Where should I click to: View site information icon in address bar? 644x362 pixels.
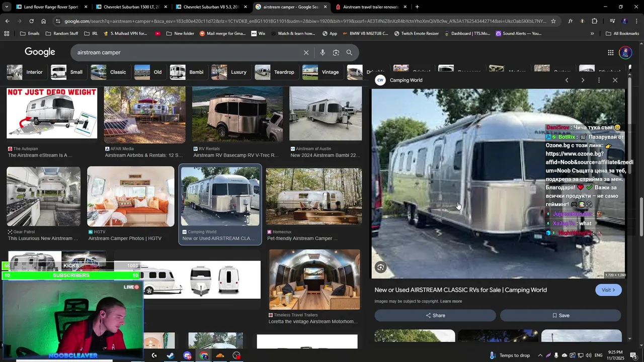pos(58,21)
